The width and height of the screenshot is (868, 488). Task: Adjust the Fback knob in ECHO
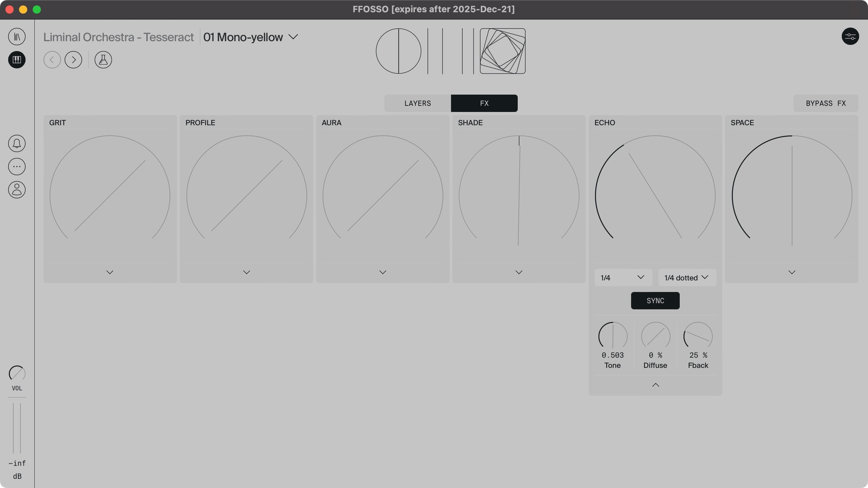click(697, 337)
